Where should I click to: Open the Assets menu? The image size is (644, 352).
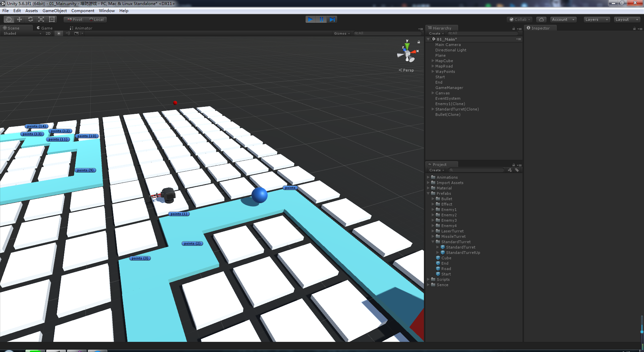pyautogui.click(x=32, y=11)
